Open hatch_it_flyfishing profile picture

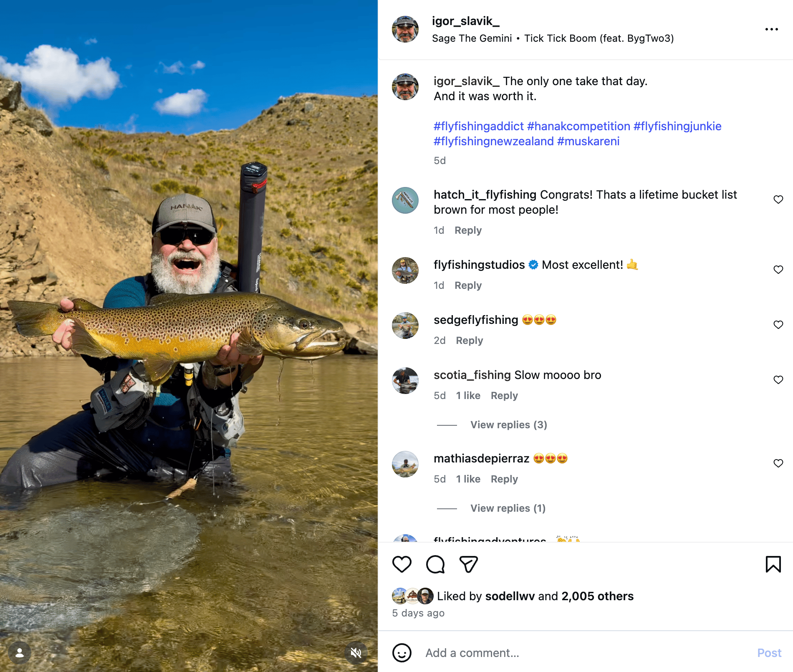(x=405, y=200)
